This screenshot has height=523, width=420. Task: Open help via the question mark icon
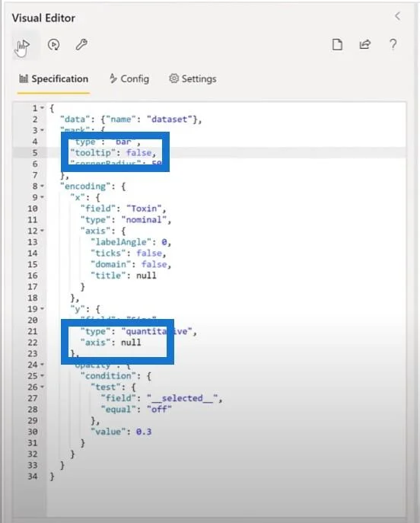point(393,44)
